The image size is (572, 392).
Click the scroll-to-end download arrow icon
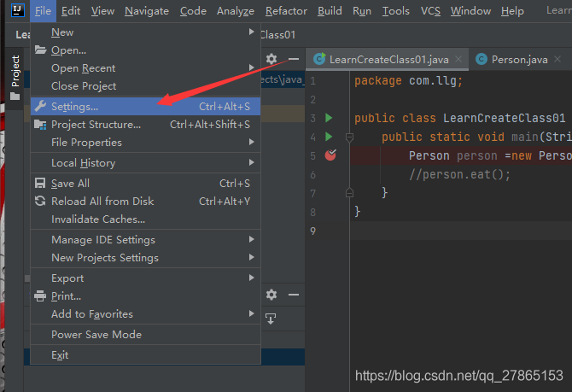pyautogui.click(x=271, y=319)
